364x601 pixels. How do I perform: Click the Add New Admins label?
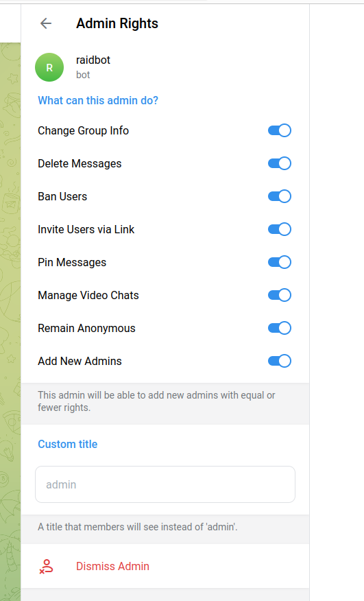(x=80, y=362)
